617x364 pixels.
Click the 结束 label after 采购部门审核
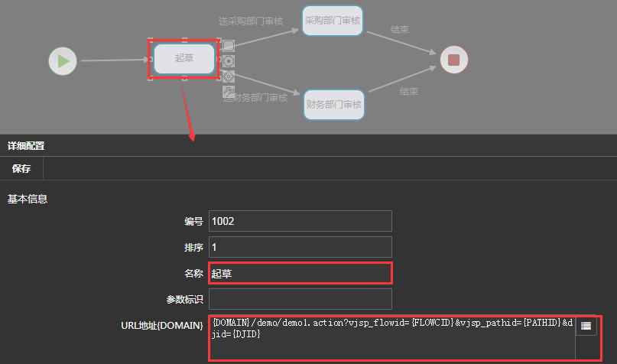click(399, 29)
